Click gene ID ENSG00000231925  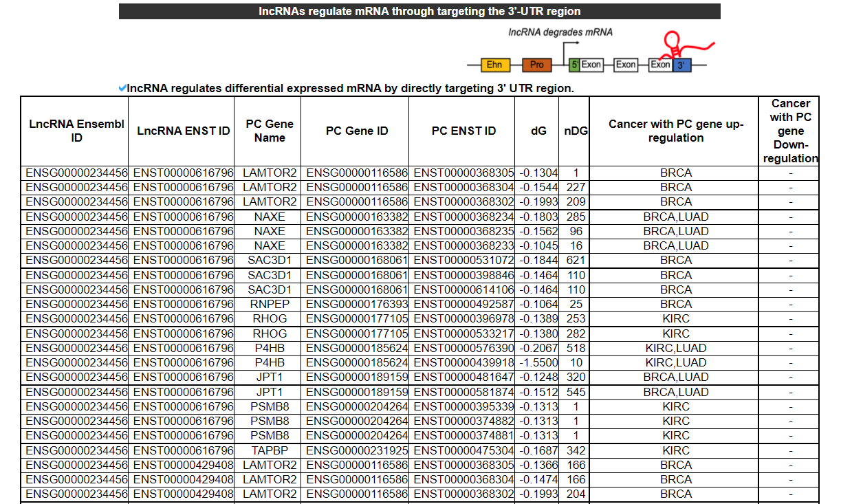(357, 450)
